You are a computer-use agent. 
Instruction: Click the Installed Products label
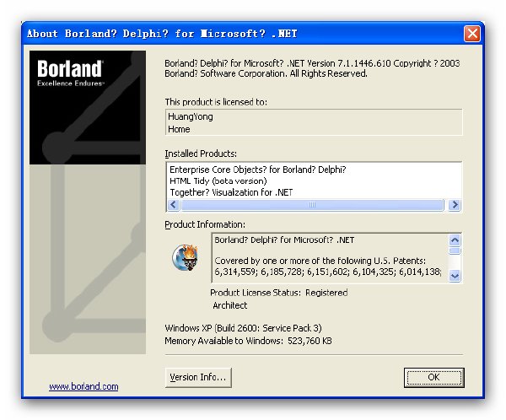tap(201, 153)
